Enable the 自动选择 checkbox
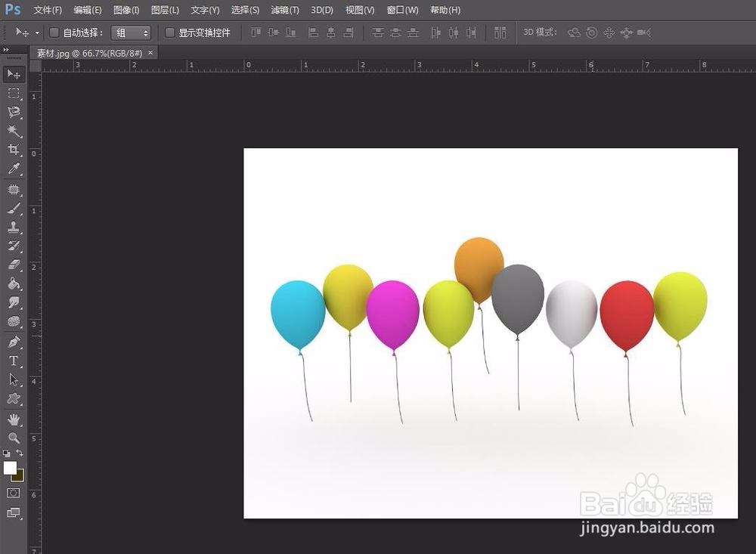The width and height of the screenshot is (756, 554). [54, 32]
